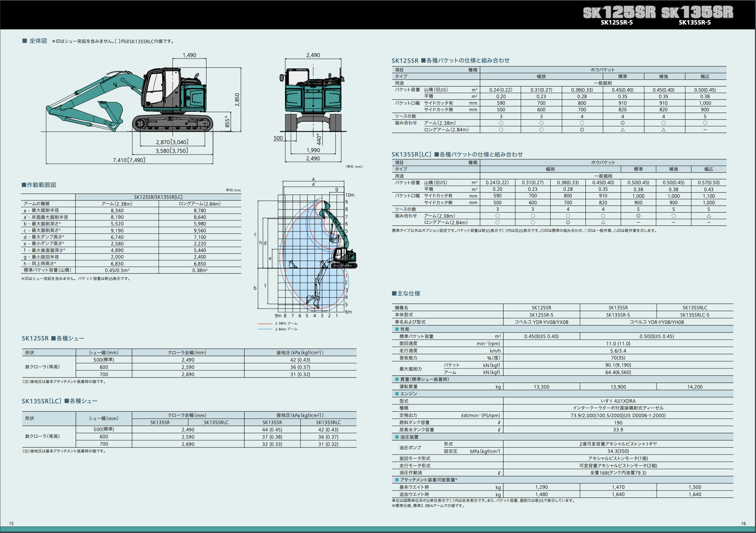Click attachment mass value 1,480

coord(541,494)
